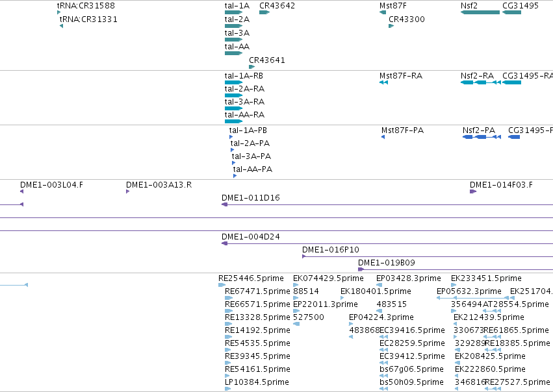Select the EP04224.3prime EST
Image resolution: width=553 pixels, height=392 pixels.
(x=350, y=324)
